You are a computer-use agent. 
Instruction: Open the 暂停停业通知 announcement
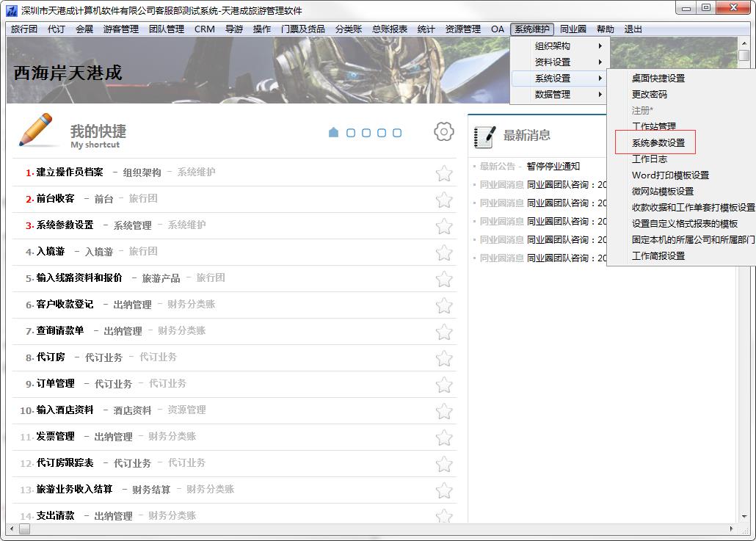(553, 167)
